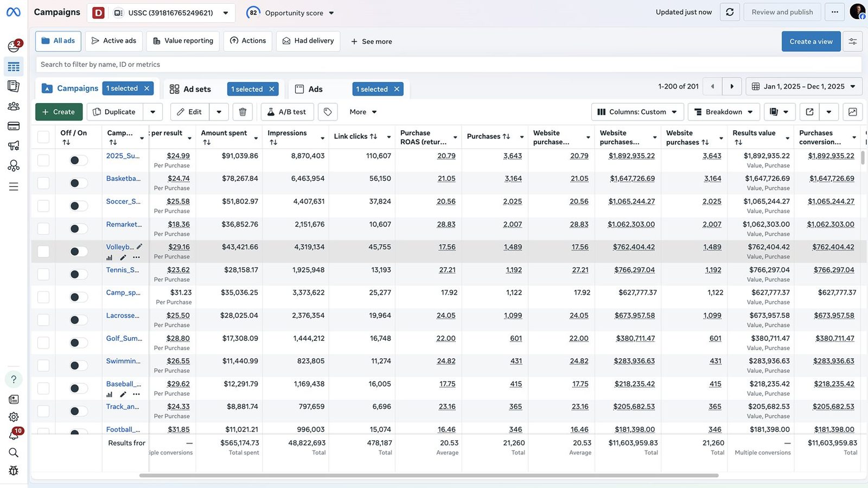Click the export share icon
This screenshot has width=868, height=488.
[809, 112]
